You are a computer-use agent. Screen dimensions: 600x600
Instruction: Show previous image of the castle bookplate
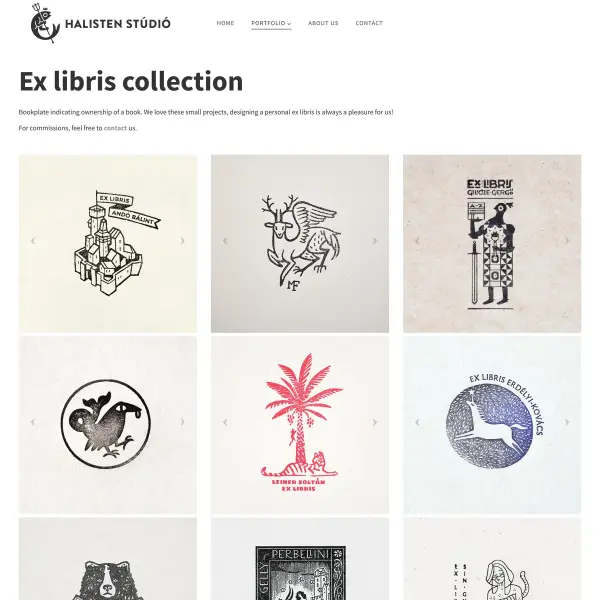tap(33, 241)
